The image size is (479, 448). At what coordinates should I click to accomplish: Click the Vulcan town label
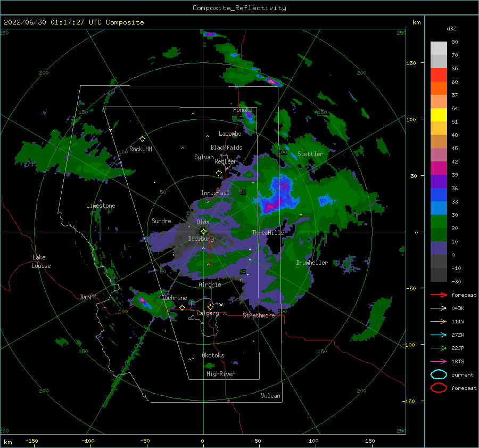click(270, 396)
